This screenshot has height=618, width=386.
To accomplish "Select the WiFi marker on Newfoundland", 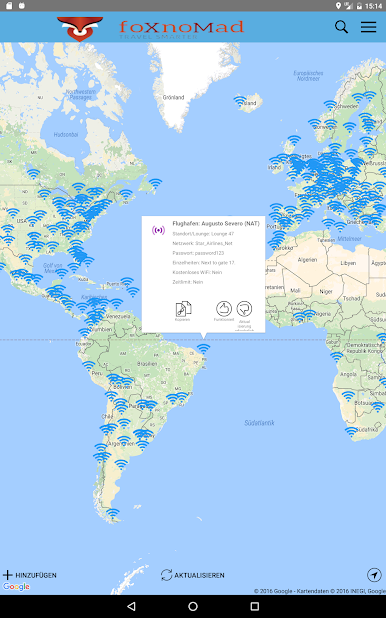I will 155,183.
